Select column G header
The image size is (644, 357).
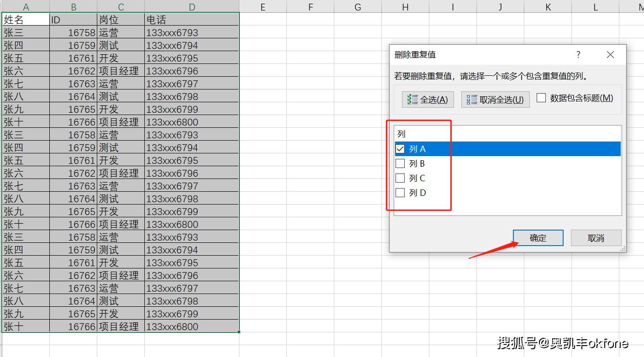[358, 6]
